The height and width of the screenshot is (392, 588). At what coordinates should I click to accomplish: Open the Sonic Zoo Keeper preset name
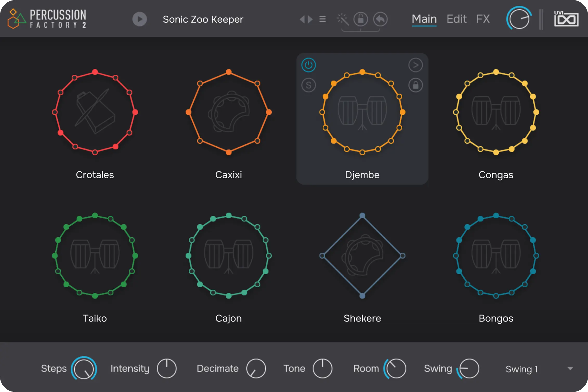tap(203, 19)
